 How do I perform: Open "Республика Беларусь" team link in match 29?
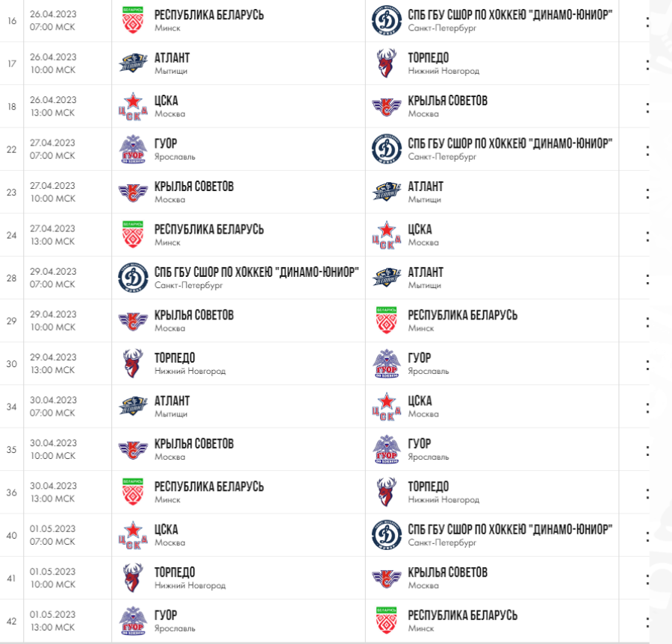coord(462,316)
